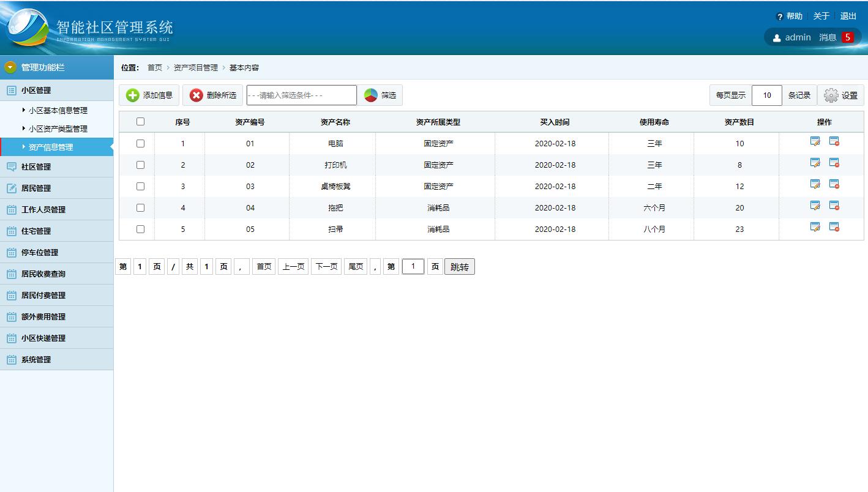Image resolution: width=868 pixels, height=492 pixels.
Task: Click the admin user avatar icon
Action: pyautogui.click(x=777, y=38)
